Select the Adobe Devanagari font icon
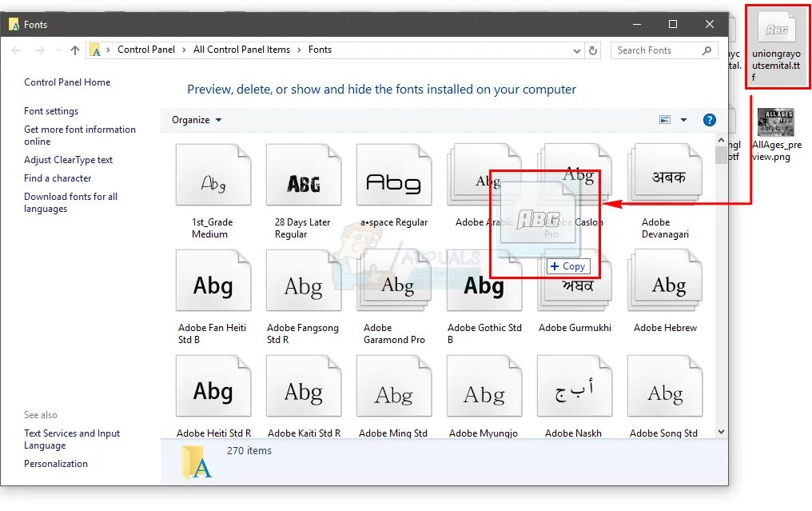The width and height of the screenshot is (812, 511). [x=666, y=175]
